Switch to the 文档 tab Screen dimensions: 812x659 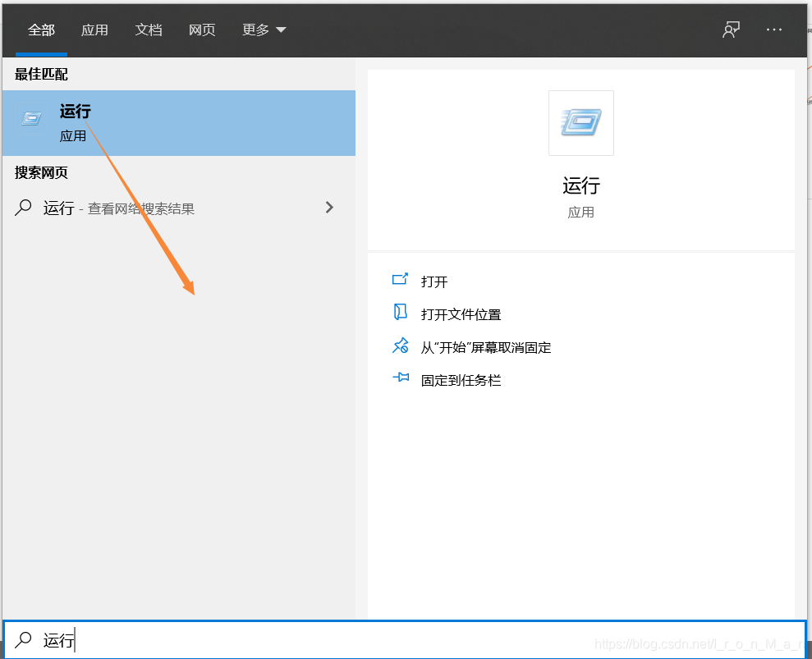(148, 30)
